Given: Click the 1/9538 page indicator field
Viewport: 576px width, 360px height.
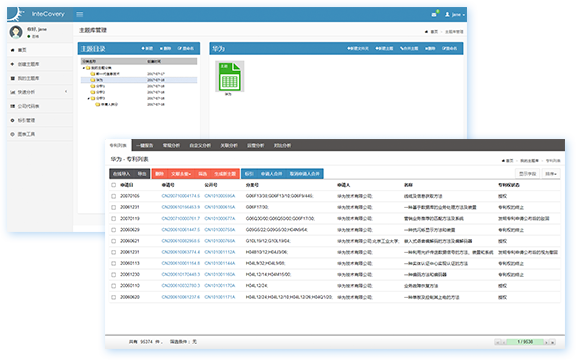Looking at the screenshot, I should pos(525,342).
